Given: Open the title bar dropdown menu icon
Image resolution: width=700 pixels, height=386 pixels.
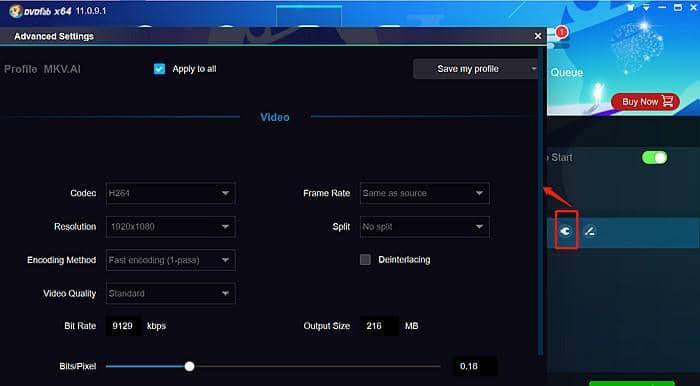Looking at the screenshot, I should [646, 8].
